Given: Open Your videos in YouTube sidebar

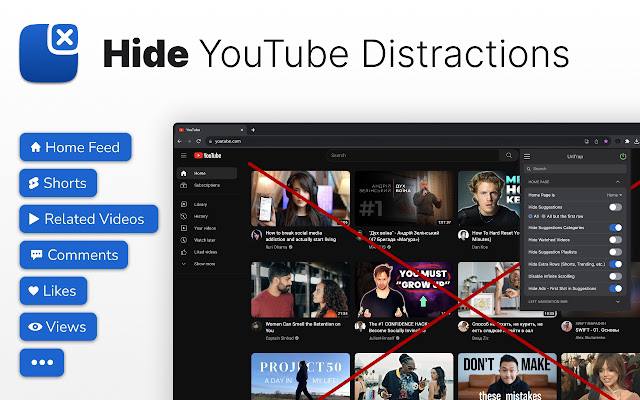Looking at the screenshot, I should (207, 228).
